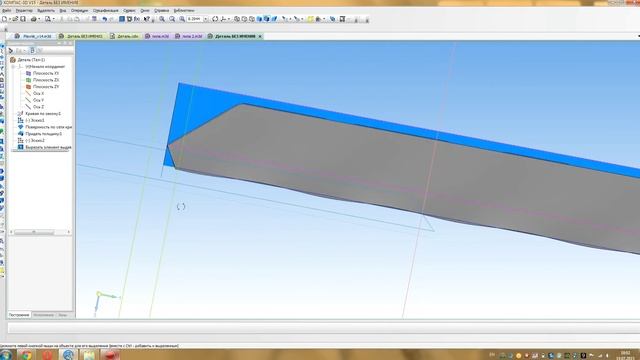The width and height of the screenshot is (640, 360).
Task: Select Придать толщину tree item
Action: tap(44, 133)
